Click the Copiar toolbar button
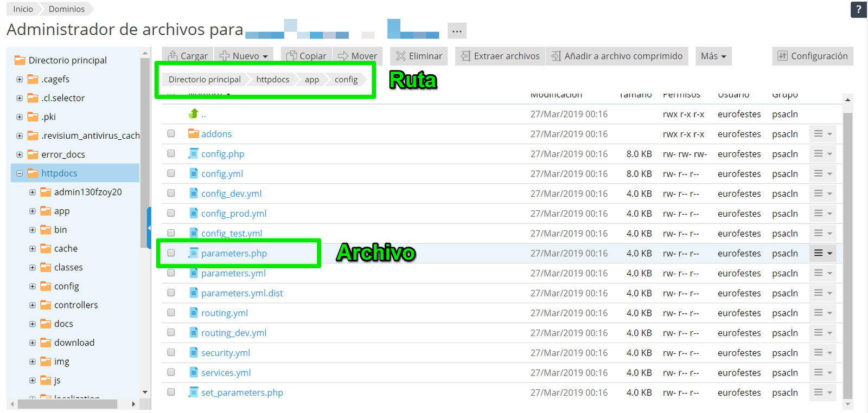Screen dimensions: 868x413 click(x=306, y=56)
